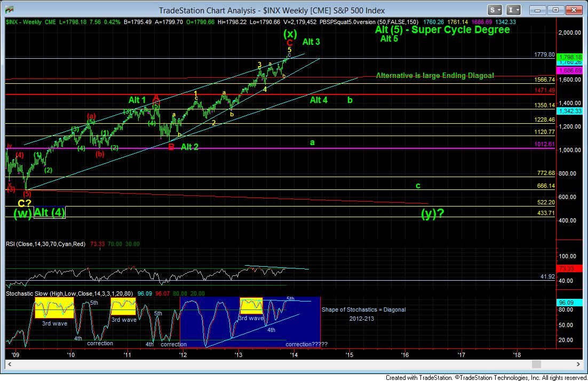The image size is (588, 381).
Task: Click the magenta 1,686.69 price marker
Action: point(570,70)
